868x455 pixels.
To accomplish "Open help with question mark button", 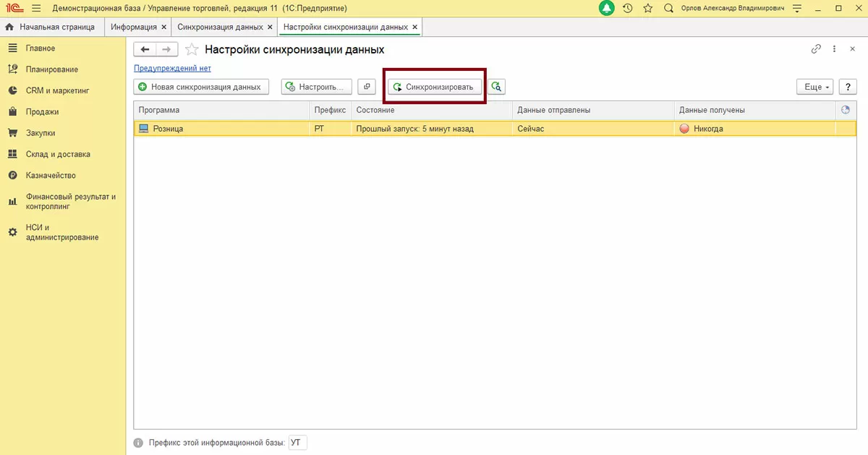I will point(846,87).
